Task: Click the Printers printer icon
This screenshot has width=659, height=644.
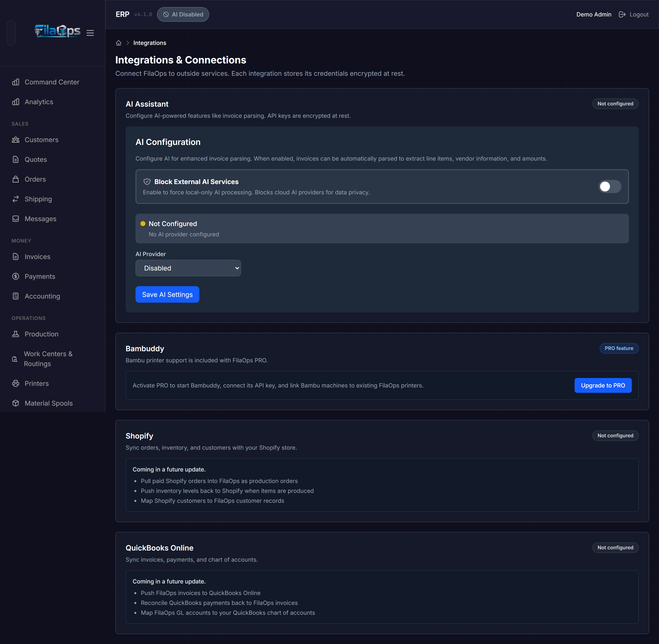Action: pyautogui.click(x=16, y=384)
